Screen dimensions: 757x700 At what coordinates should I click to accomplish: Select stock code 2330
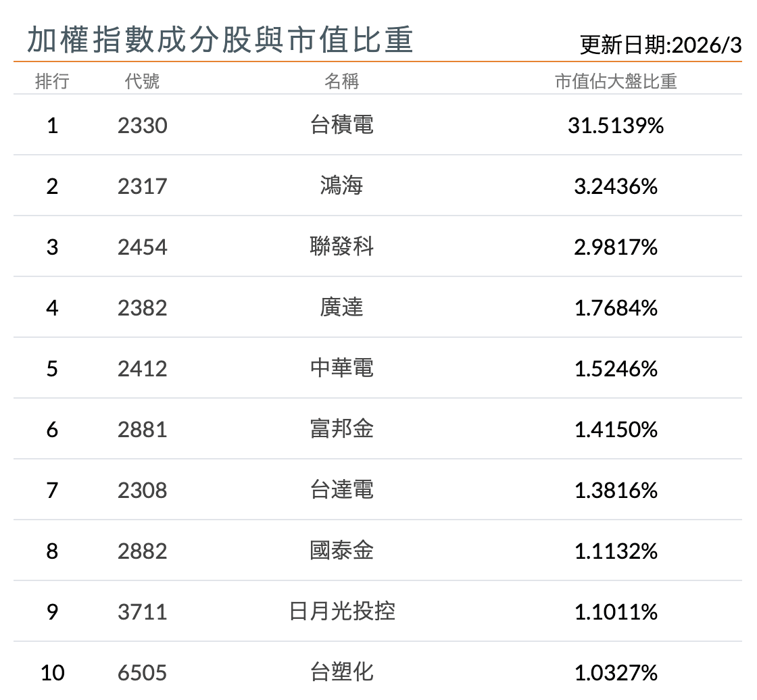coord(143,125)
